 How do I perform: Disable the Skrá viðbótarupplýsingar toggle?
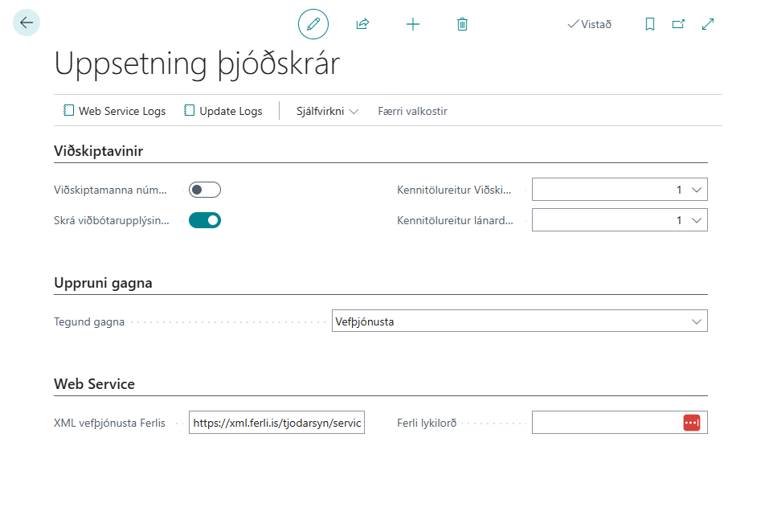pyautogui.click(x=204, y=220)
